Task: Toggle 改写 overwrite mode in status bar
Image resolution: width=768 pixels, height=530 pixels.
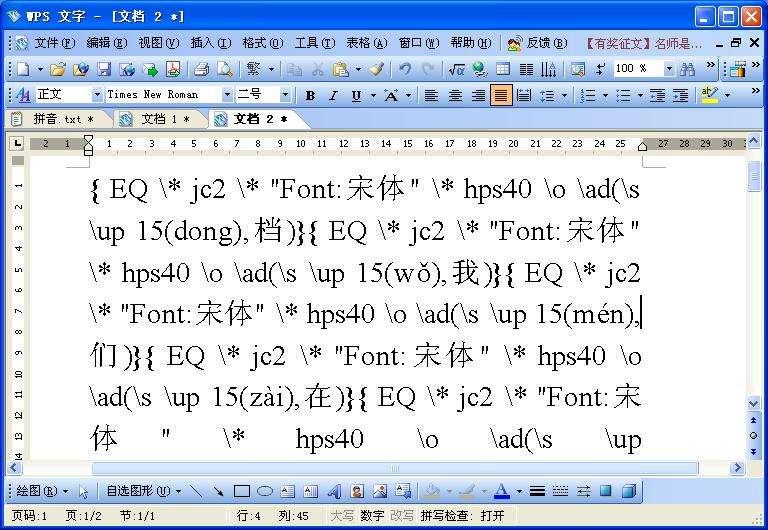Action: click(x=402, y=516)
